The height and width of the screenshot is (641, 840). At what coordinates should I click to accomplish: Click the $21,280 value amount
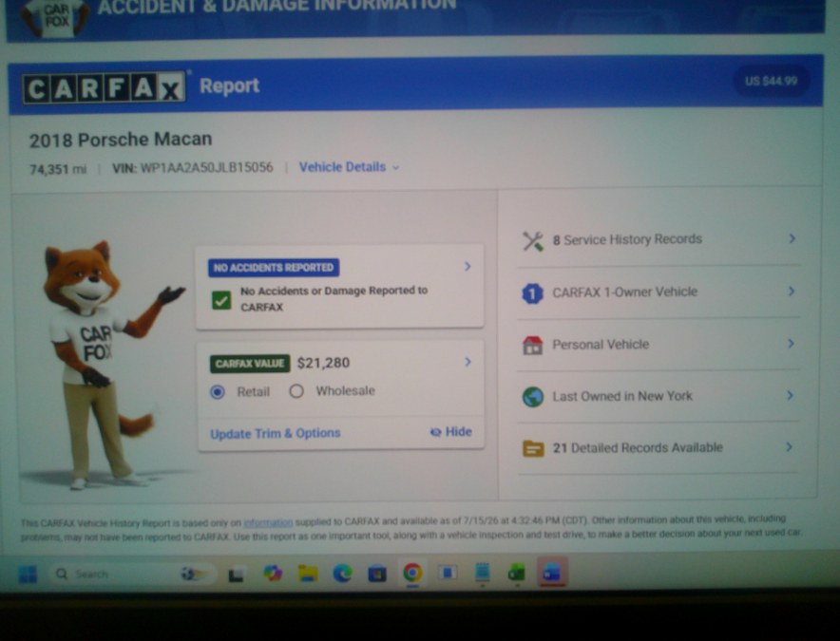click(x=324, y=363)
